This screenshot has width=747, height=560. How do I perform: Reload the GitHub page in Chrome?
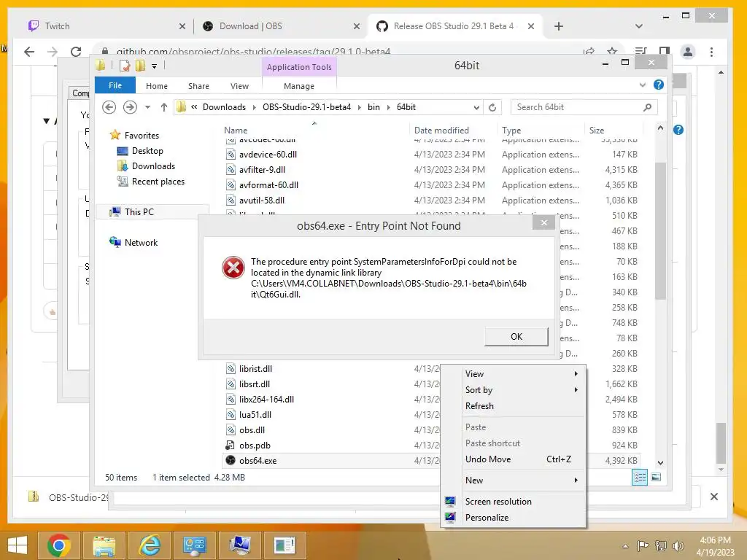click(x=76, y=52)
